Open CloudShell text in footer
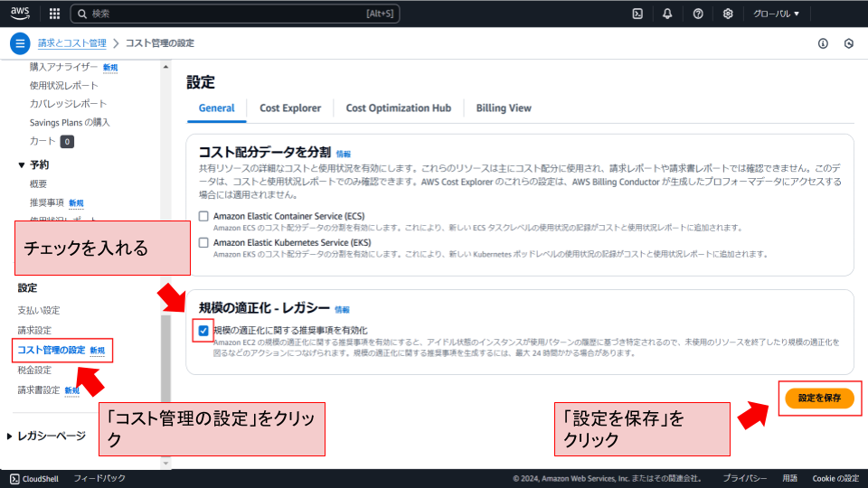Screen dimensions: 868x488 click(x=41, y=479)
